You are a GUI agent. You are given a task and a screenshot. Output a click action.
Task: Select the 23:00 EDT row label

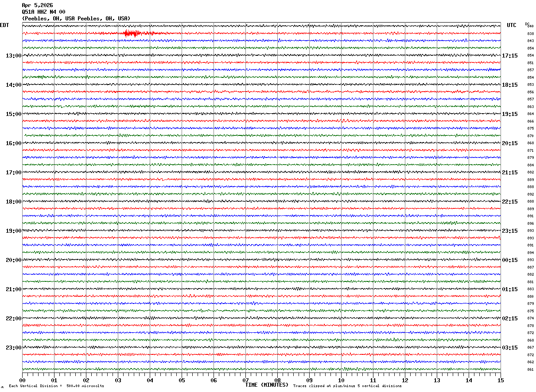point(13,348)
